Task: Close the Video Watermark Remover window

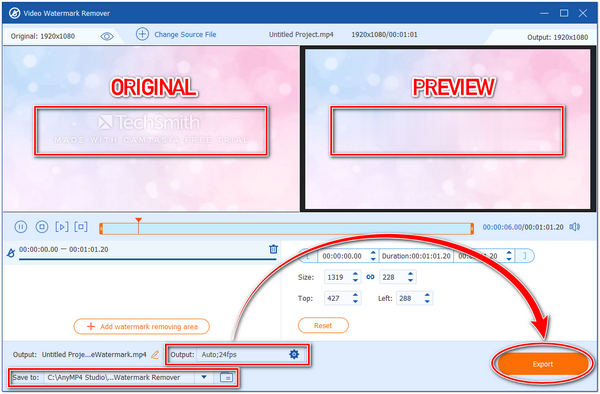Action: pos(583,13)
